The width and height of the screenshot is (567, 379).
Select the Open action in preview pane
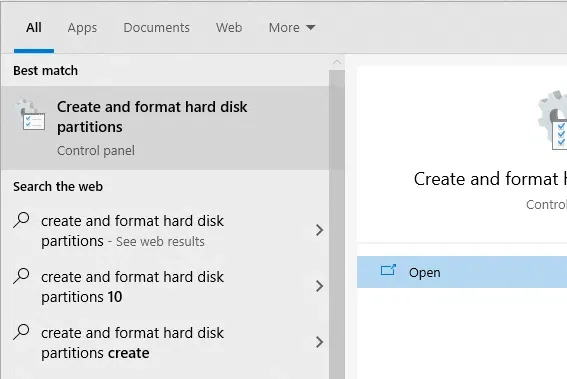coord(462,272)
